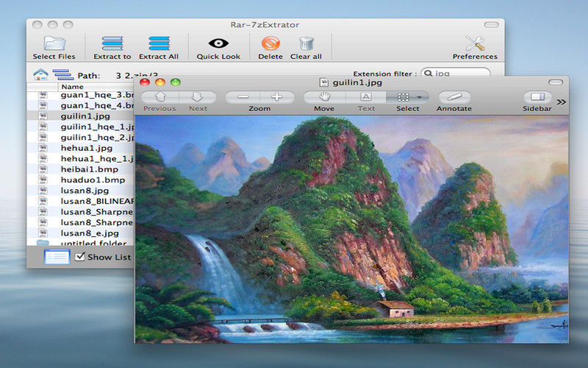Select lusan8_e.jpg in the list
The height and width of the screenshot is (368, 588).
[x=80, y=233]
